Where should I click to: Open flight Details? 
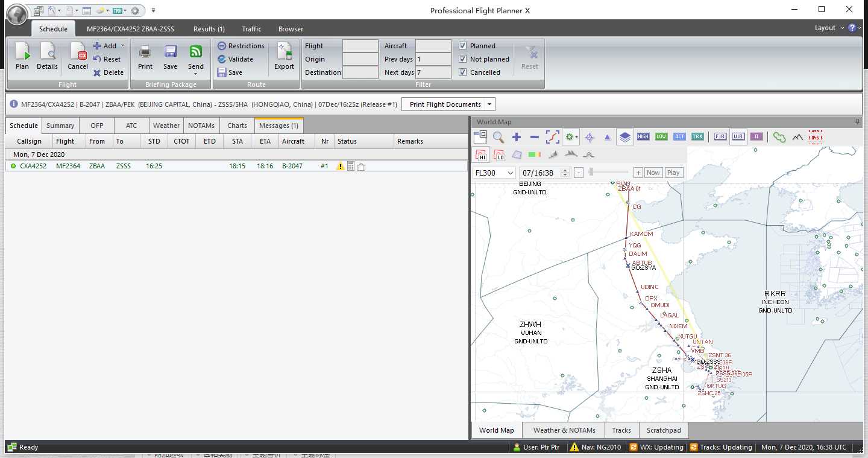point(47,56)
